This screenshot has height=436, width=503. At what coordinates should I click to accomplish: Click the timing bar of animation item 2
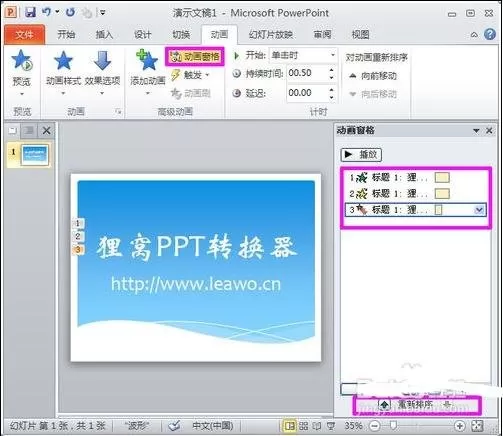pyautogui.click(x=442, y=193)
